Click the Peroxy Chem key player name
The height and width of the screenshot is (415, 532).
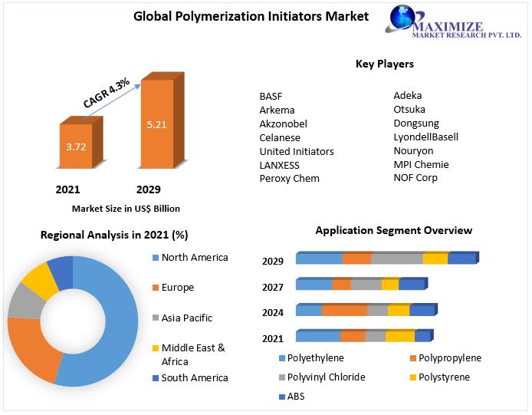coord(290,179)
